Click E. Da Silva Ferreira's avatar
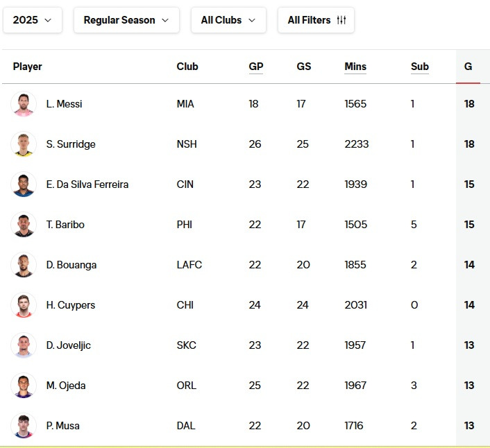The image size is (490, 448). (24, 184)
